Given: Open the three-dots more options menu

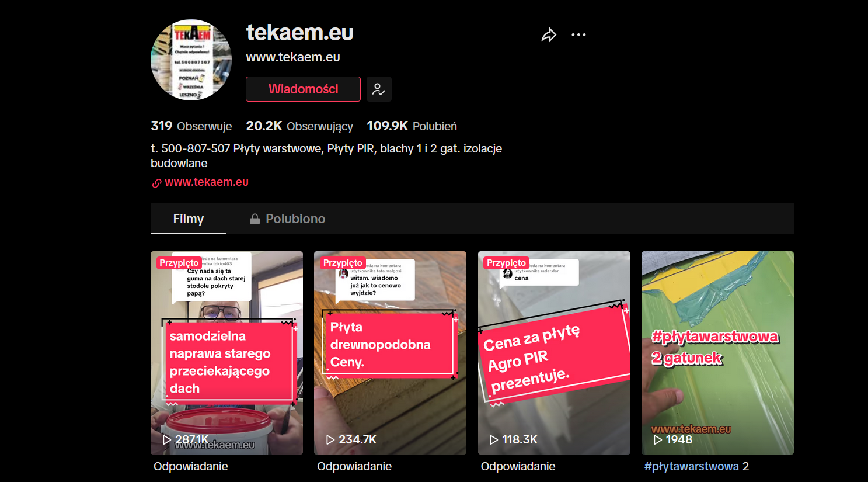Looking at the screenshot, I should (x=578, y=35).
